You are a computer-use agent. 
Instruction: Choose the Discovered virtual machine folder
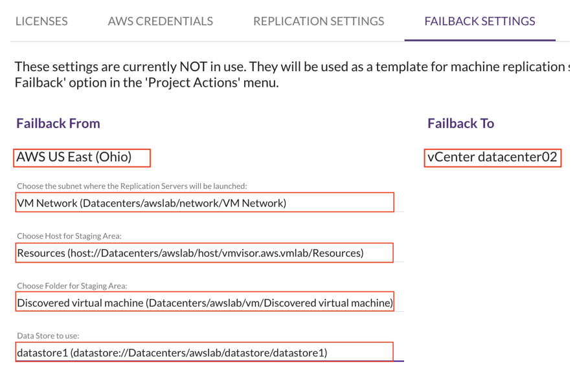[205, 301]
